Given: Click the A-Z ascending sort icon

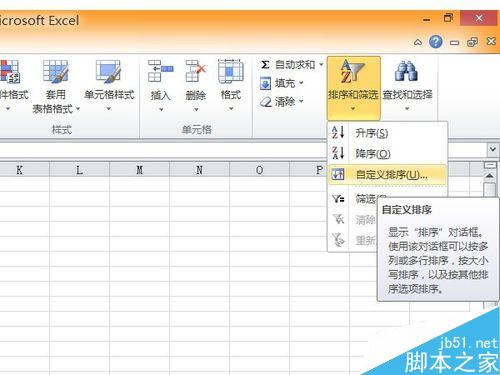Looking at the screenshot, I should pos(338,132).
